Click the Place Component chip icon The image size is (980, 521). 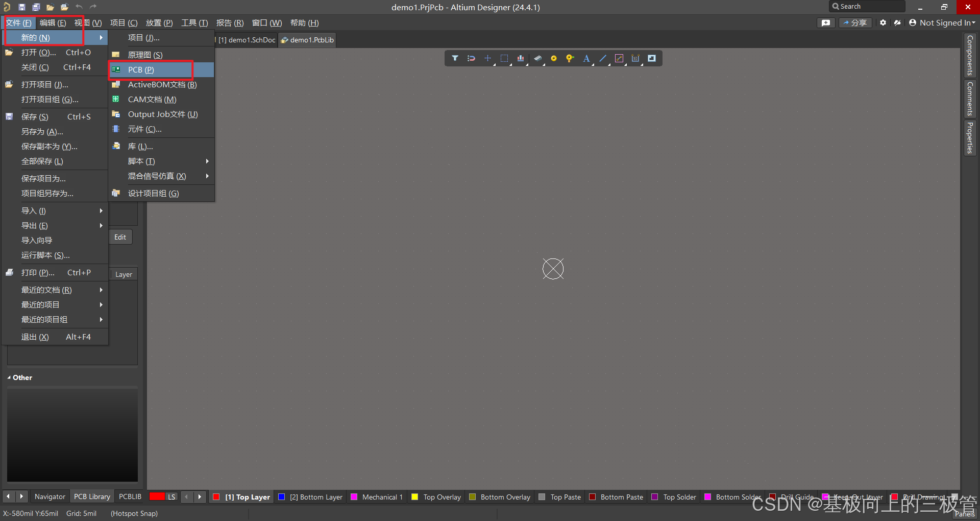(537, 58)
